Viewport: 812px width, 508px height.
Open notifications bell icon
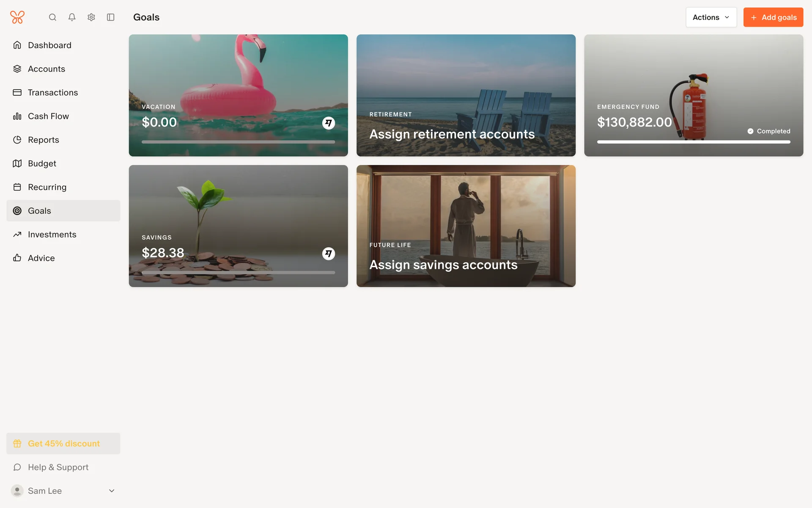point(72,17)
